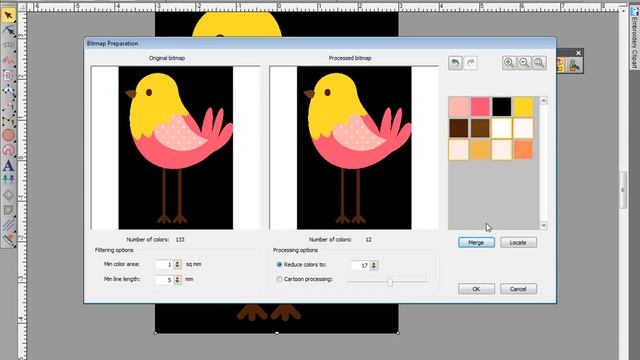Click the Processed bitmap preview image
This screenshot has height=360, width=640.
(x=354, y=148)
